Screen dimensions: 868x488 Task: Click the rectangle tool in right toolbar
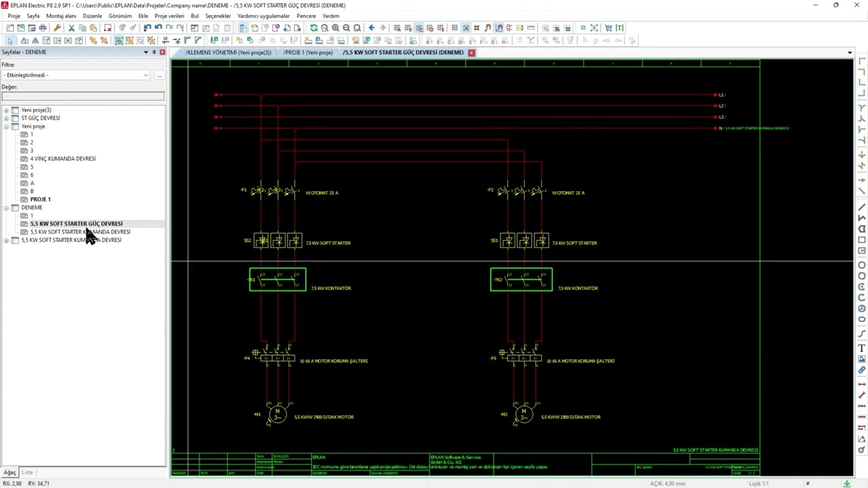point(862,240)
